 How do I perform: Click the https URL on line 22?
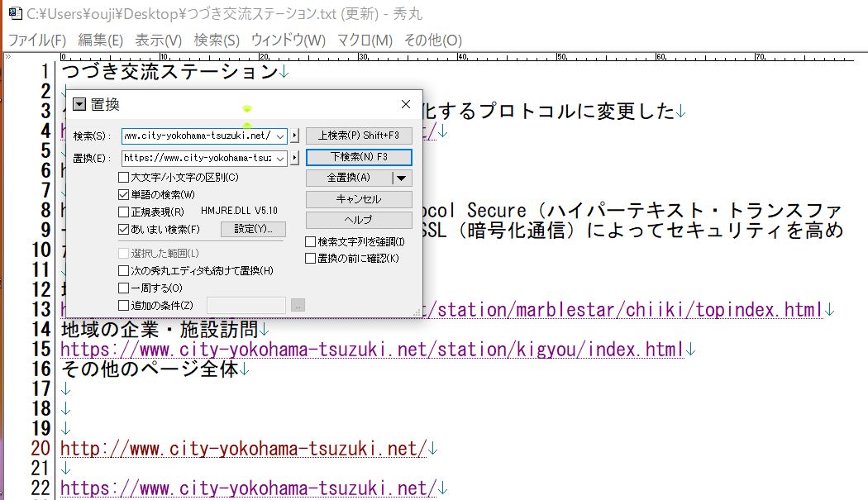point(249,488)
